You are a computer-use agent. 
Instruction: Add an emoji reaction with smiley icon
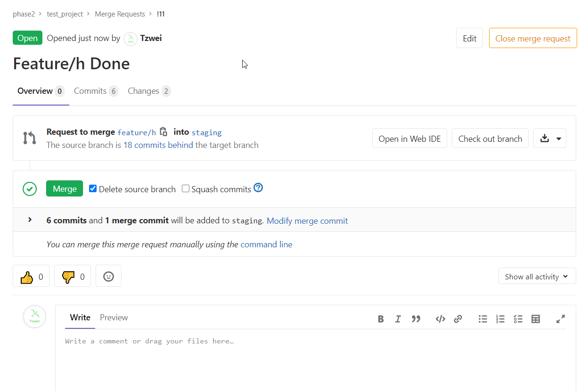coord(108,277)
